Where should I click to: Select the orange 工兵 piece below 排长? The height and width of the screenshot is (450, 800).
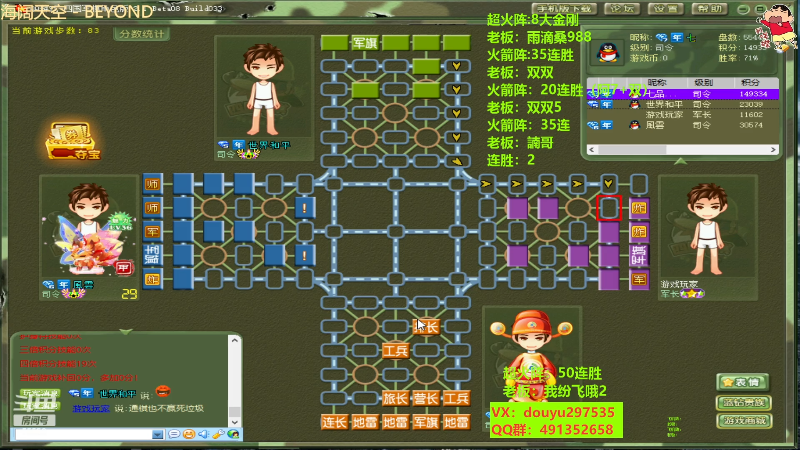point(395,351)
